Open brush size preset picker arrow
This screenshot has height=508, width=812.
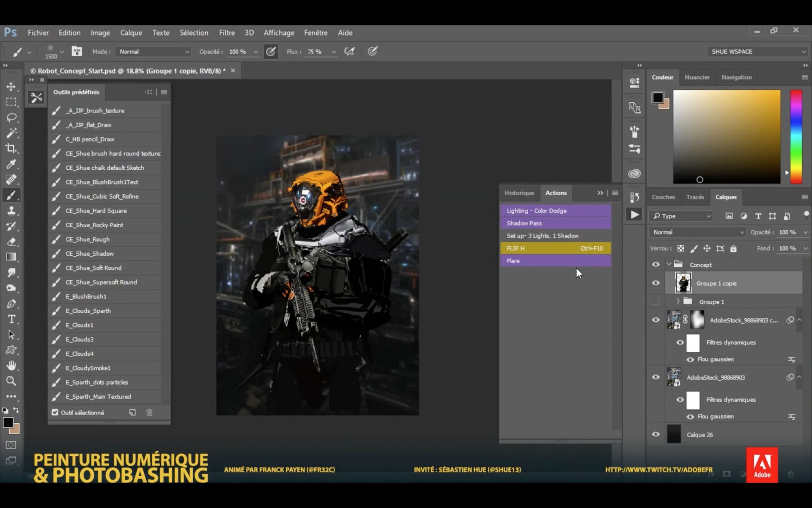click(x=62, y=52)
